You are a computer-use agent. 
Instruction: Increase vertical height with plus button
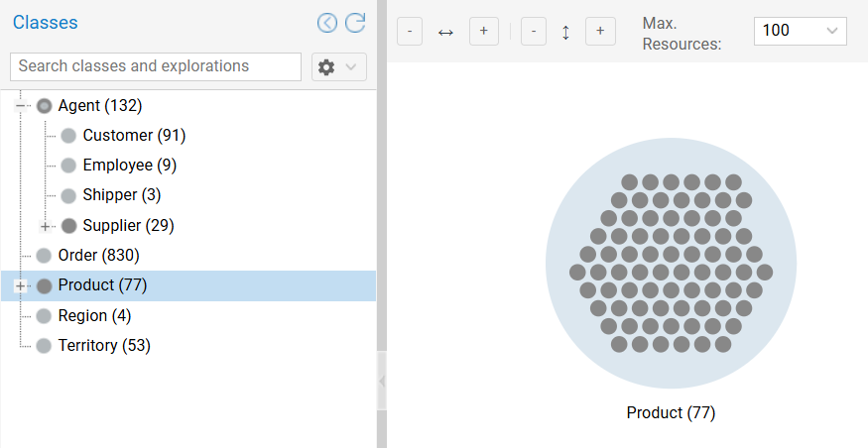600,31
